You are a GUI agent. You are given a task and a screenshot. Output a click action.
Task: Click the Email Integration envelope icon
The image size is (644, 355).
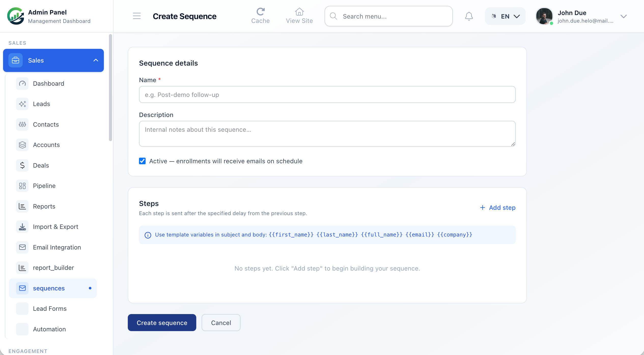22,247
